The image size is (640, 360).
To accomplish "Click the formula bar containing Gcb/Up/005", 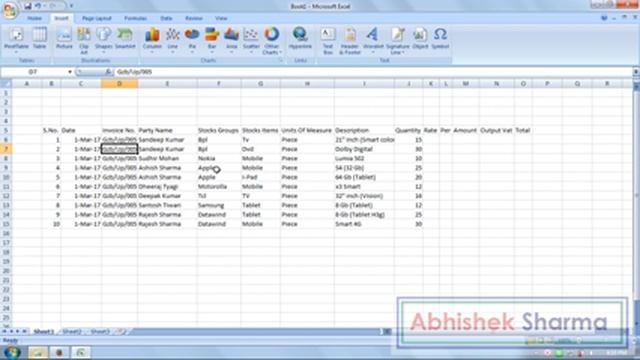I will tap(373, 72).
